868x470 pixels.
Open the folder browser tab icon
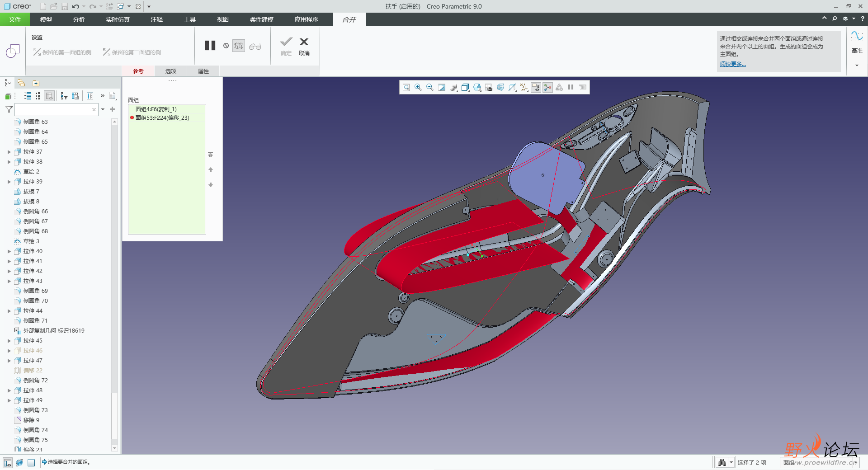coord(21,83)
